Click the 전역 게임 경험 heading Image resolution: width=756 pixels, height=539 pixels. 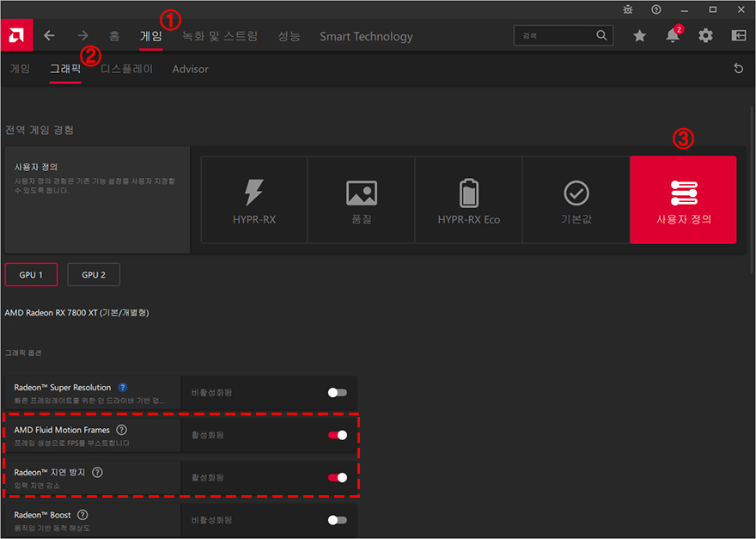pos(40,130)
